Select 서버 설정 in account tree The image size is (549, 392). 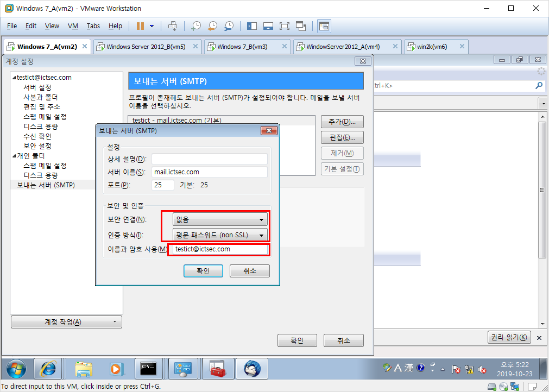tap(37, 87)
